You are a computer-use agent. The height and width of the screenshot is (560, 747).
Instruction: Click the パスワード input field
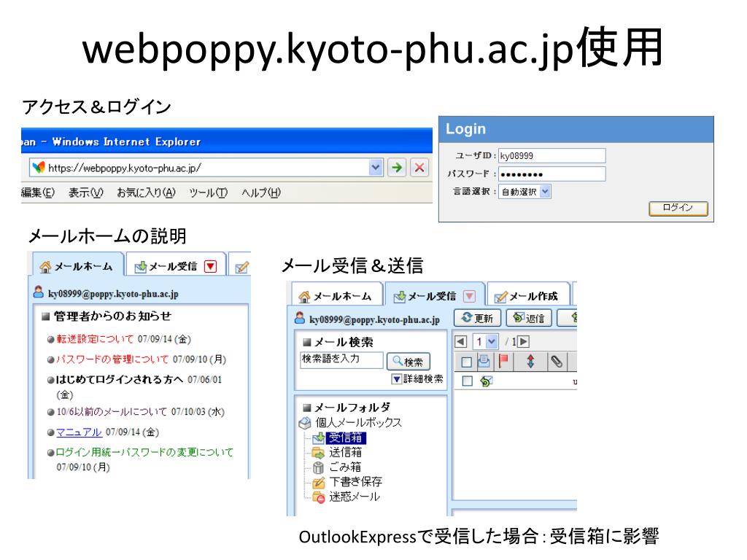pos(551,174)
